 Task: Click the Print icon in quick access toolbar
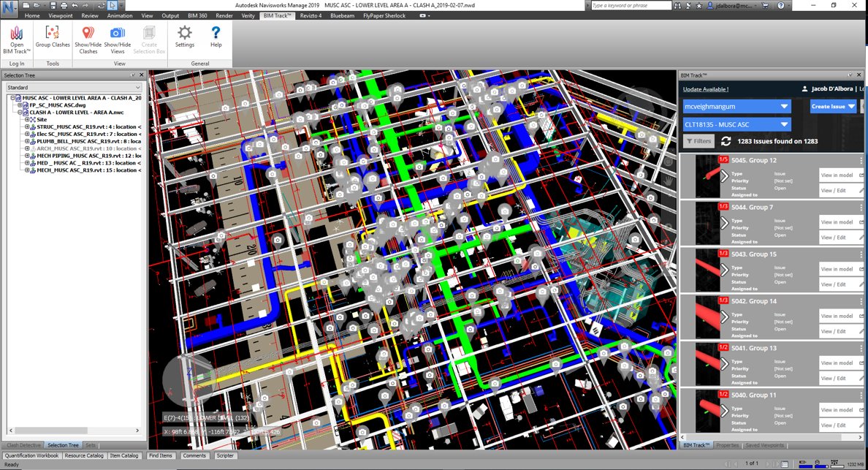tap(64, 5)
